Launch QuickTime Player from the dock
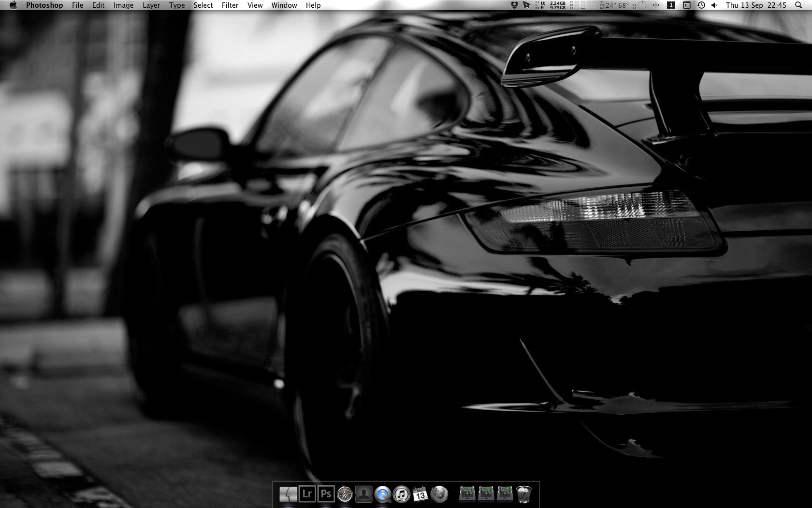The width and height of the screenshot is (812, 508). point(382,494)
